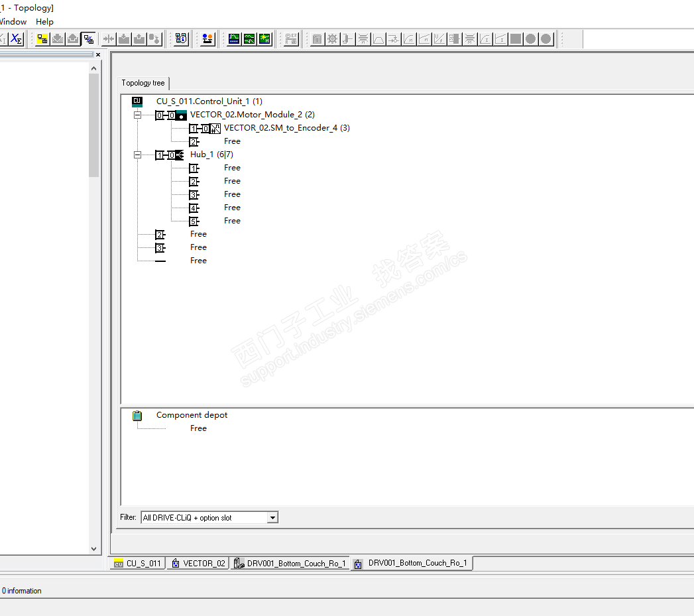Click the left panel vertical scrollbar thumb
The image size is (694, 616).
pyautogui.click(x=94, y=125)
